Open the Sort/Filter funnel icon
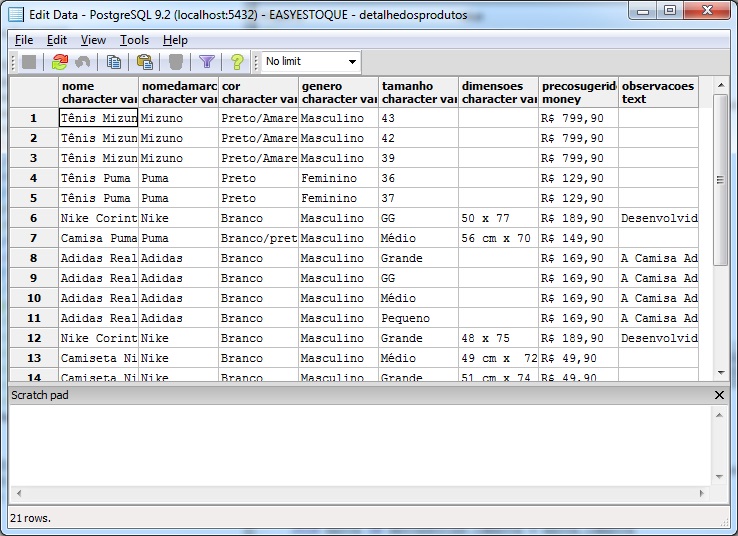Screen dimensions: 738x536 [206, 62]
